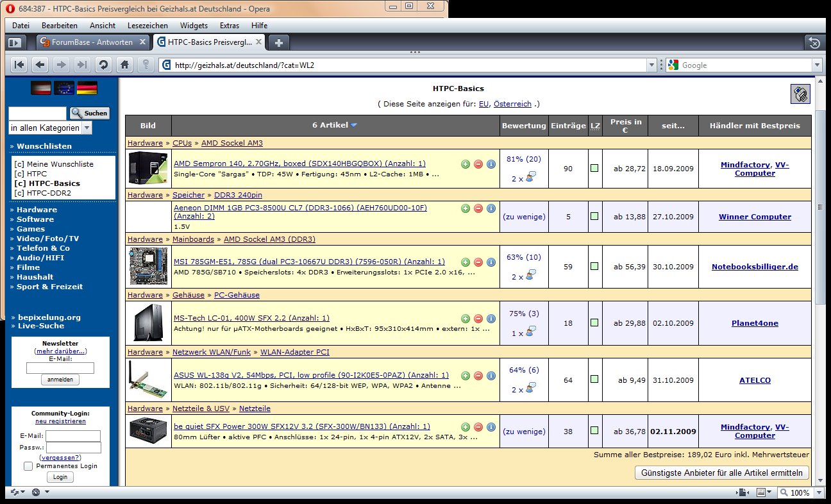The width and height of the screenshot is (831, 504).
Task: Remove Aeneon DIMM 1GB from wishlist
Action: click(478, 208)
